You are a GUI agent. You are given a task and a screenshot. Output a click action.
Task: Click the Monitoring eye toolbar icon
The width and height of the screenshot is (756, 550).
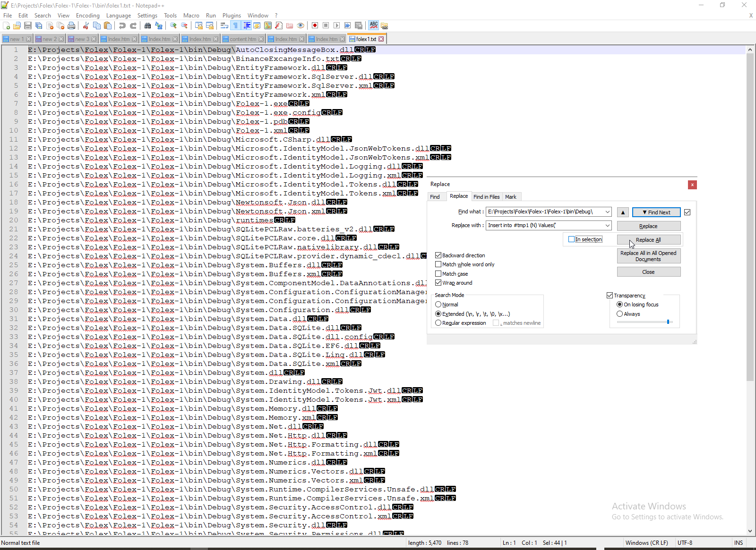pos(301,25)
